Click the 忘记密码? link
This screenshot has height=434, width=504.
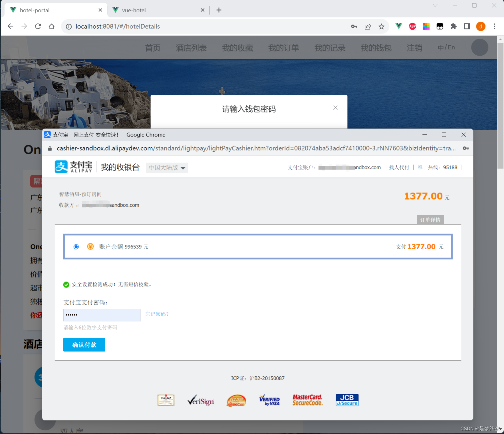point(157,314)
